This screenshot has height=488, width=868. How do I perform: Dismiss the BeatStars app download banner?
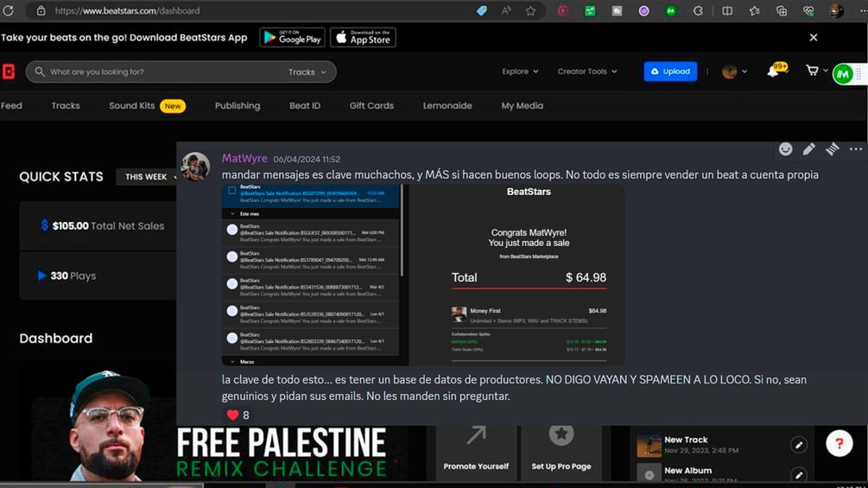coord(814,38)
